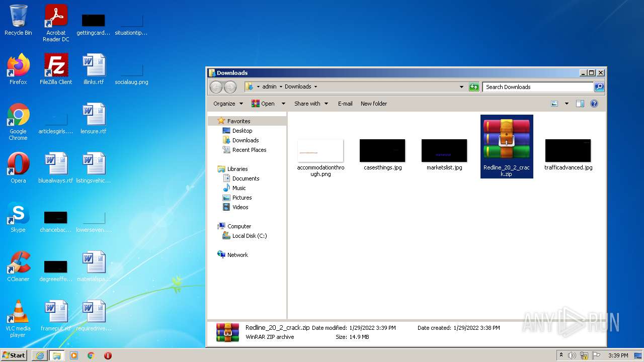Expand the arrow after the Downloads breadcrumb
The width and height of the screenshot is (644, 362).
coord(315,86)
